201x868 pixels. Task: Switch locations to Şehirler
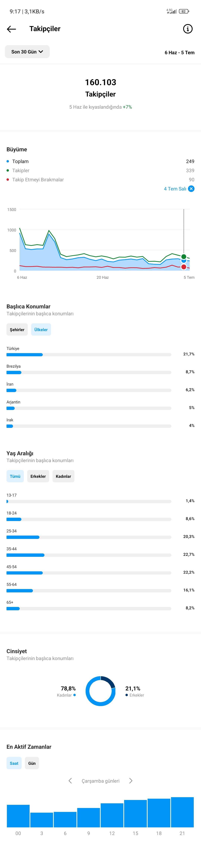[x=17, y=329]
